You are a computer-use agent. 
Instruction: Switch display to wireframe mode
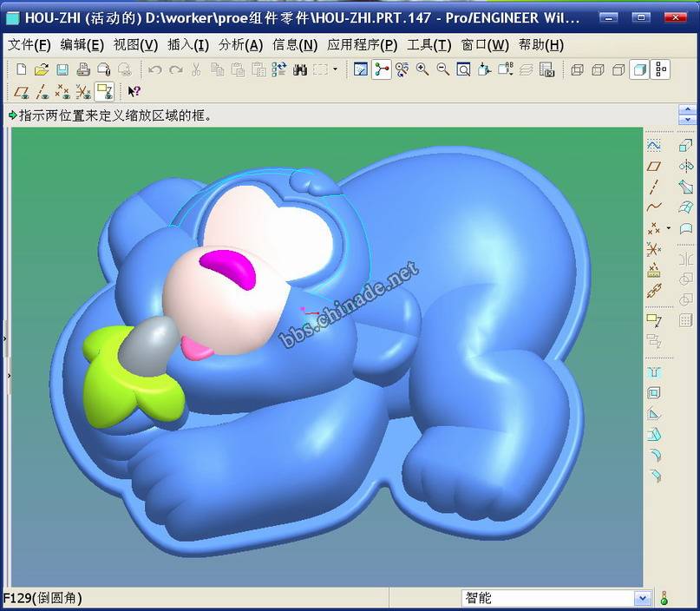click(577, 69)
